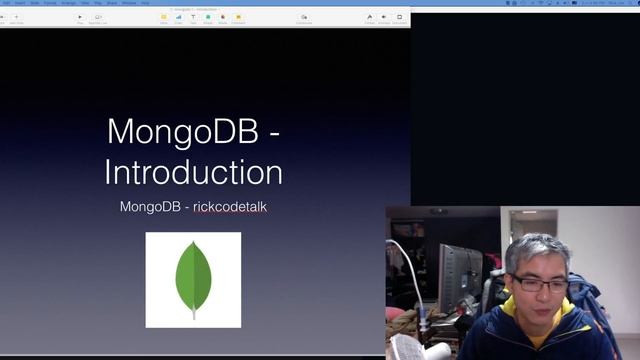Open the Insert menu in the menu bar
Image resolution: width=640 pixels, height=360 pixels.
20,3
